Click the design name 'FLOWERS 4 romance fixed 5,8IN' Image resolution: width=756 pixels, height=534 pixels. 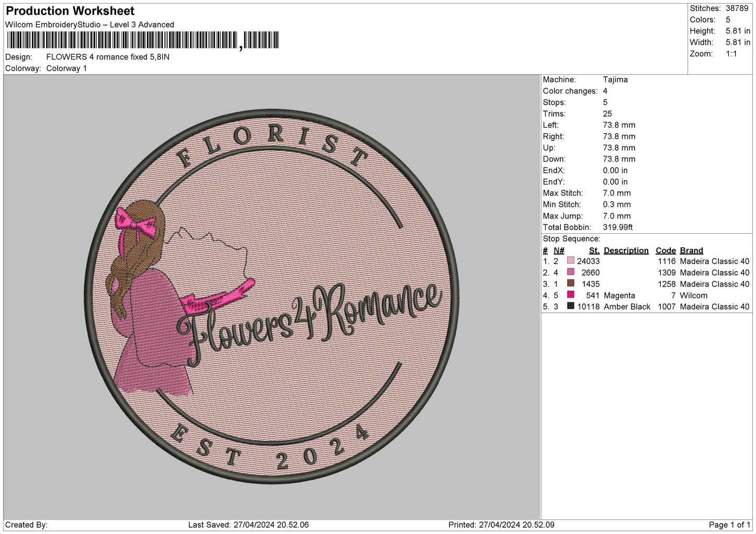(x=108, y=57)
